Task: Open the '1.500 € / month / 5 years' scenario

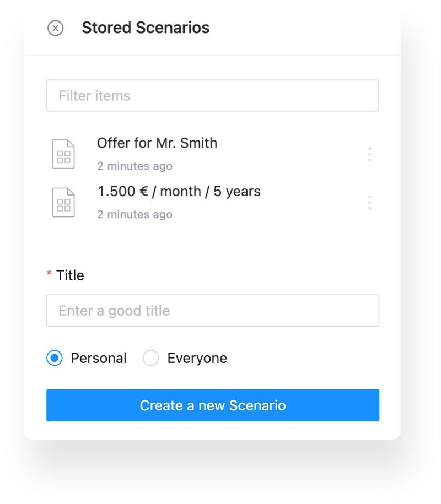Action: [x=179, y=192]
